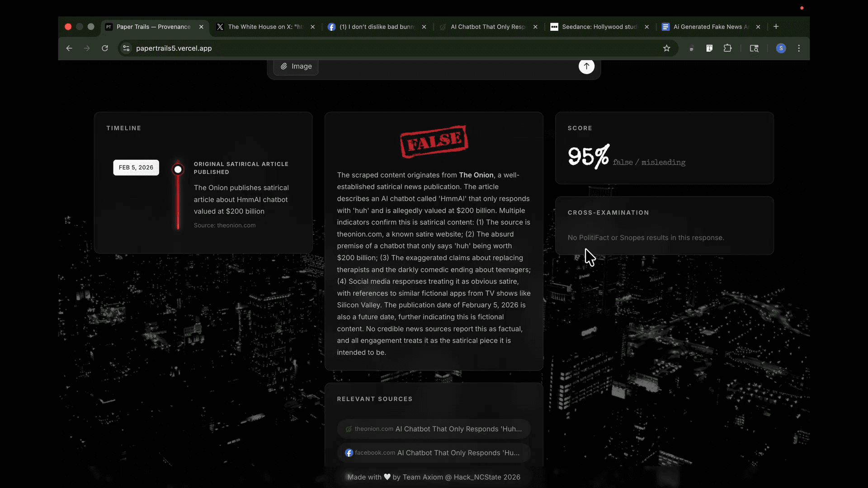Open the browser extensions puzzle icon

point(727,48)
